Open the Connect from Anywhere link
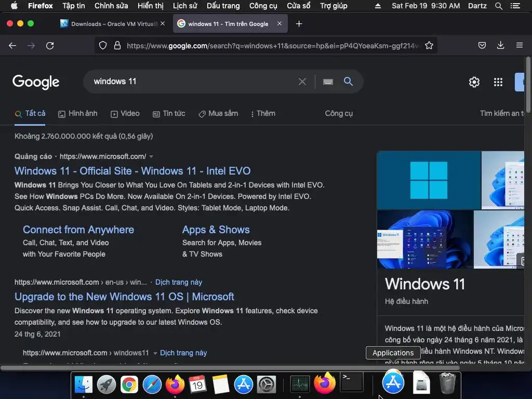 (78, 230)
